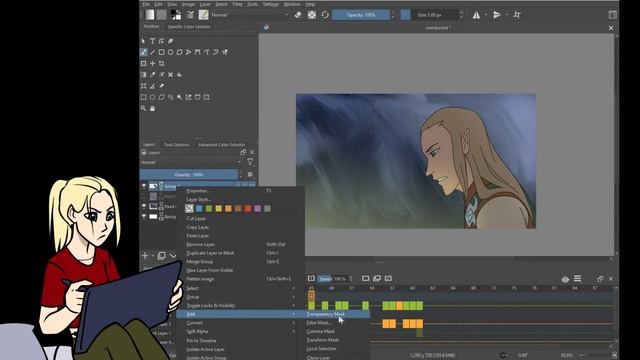Image resolution: width=640 pixels, height=360 pixels.
Task: Open the Convert submenu in context menu
Action: point(241,322)
